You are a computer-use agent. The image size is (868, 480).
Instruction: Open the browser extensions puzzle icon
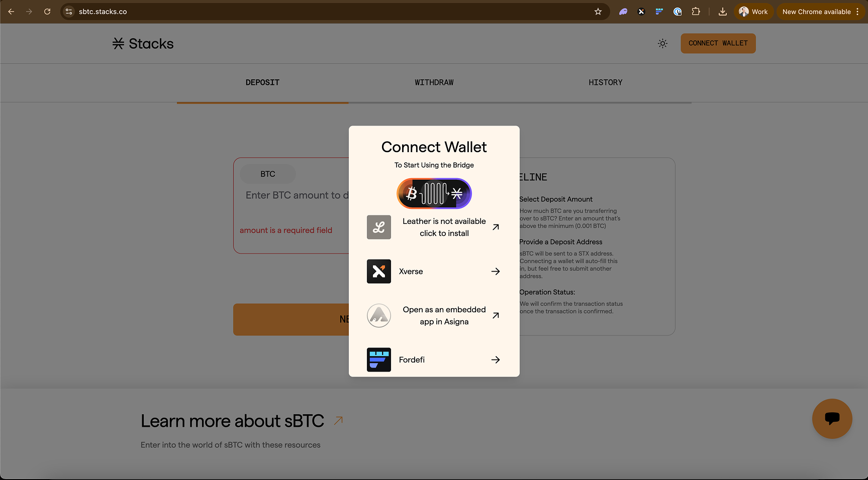pyautogui.click(x=696, y=12)
